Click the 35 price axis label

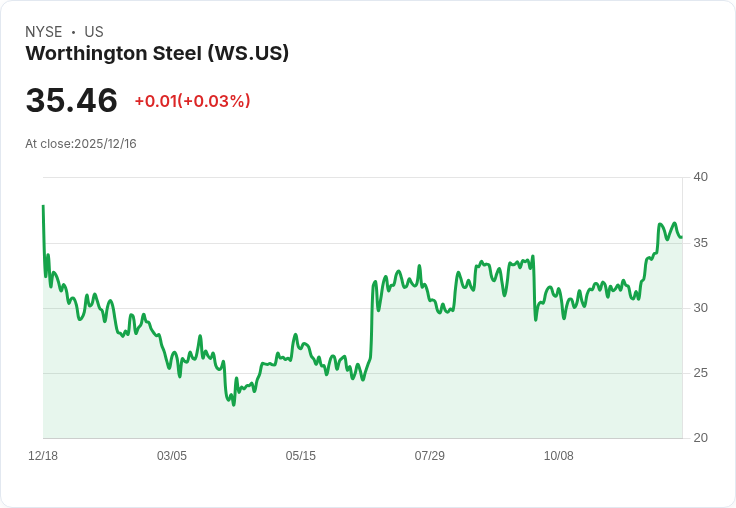tap(700, 243)
